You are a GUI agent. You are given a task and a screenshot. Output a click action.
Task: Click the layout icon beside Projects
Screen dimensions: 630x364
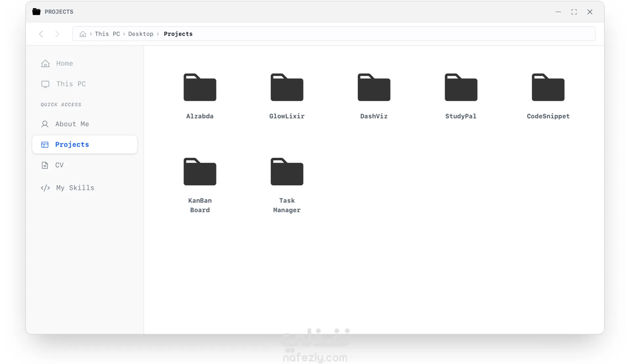pyautogui.click(x=45, y=145)
